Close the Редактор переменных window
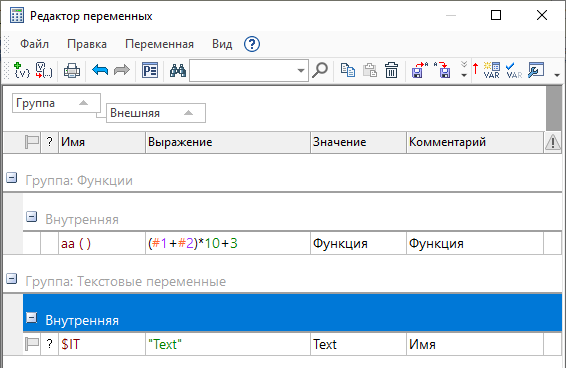The height and width of the screenshot is (368, 566). point(542,15)
